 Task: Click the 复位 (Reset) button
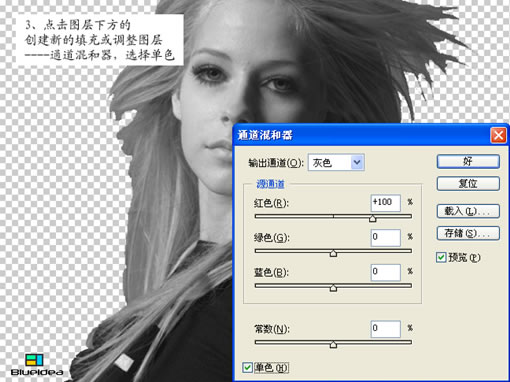468,184
